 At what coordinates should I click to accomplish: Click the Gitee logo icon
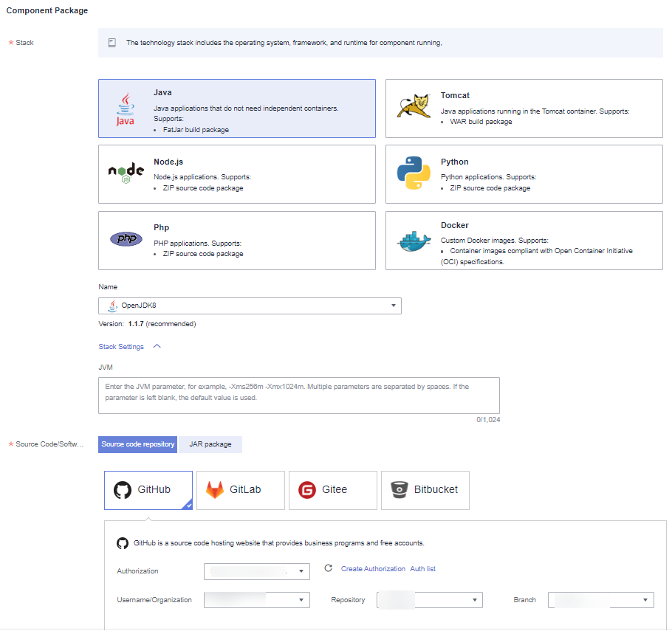pos(307,490)
